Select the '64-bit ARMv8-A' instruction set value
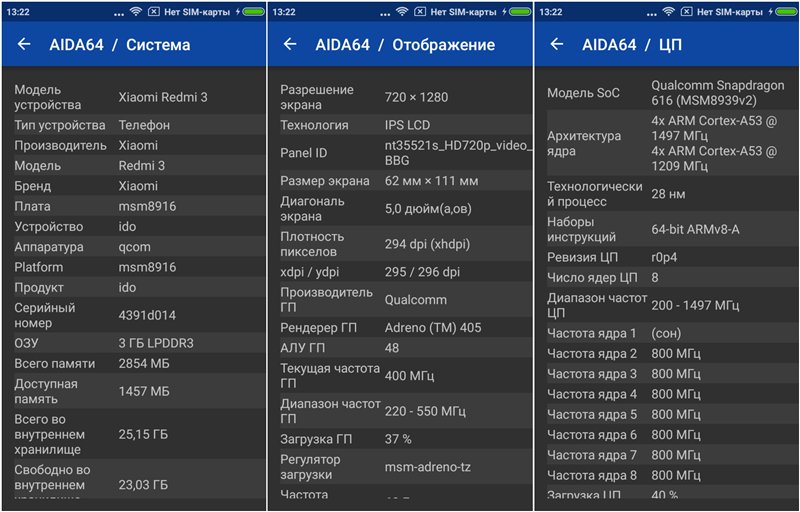This screenshot has width=800, height=512. 695,229
